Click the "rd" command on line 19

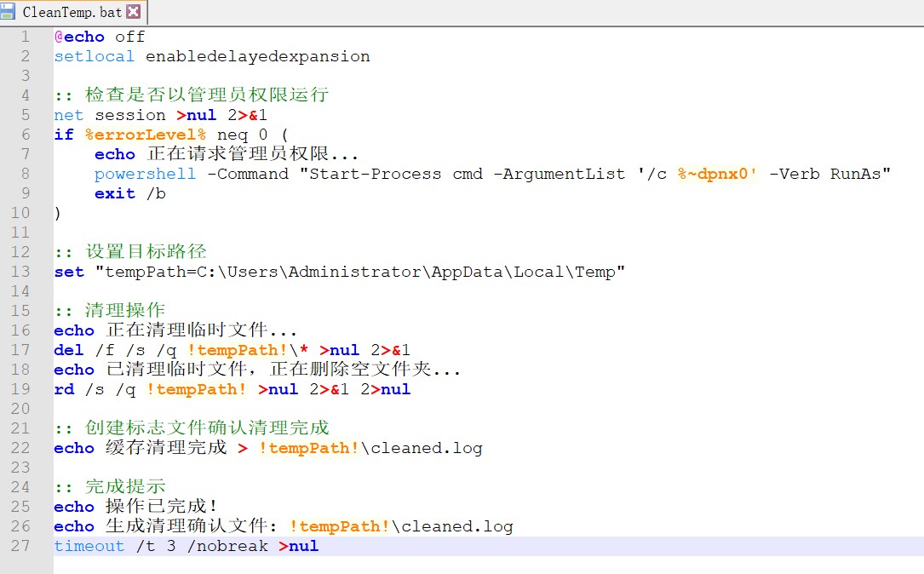64,389
